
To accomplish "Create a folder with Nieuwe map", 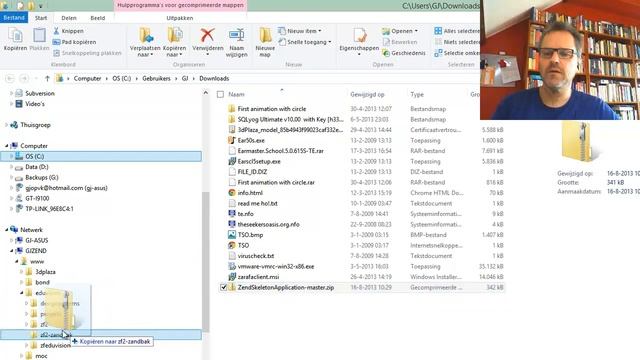I will pos(265,42).
